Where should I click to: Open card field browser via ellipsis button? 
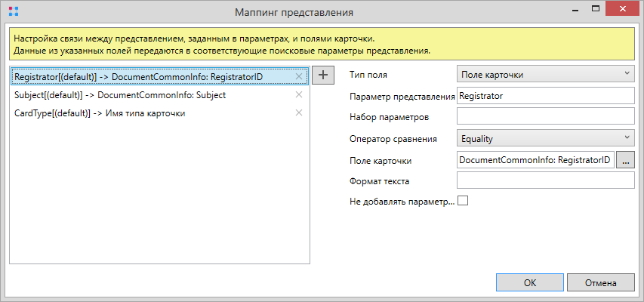pos(626,160)
